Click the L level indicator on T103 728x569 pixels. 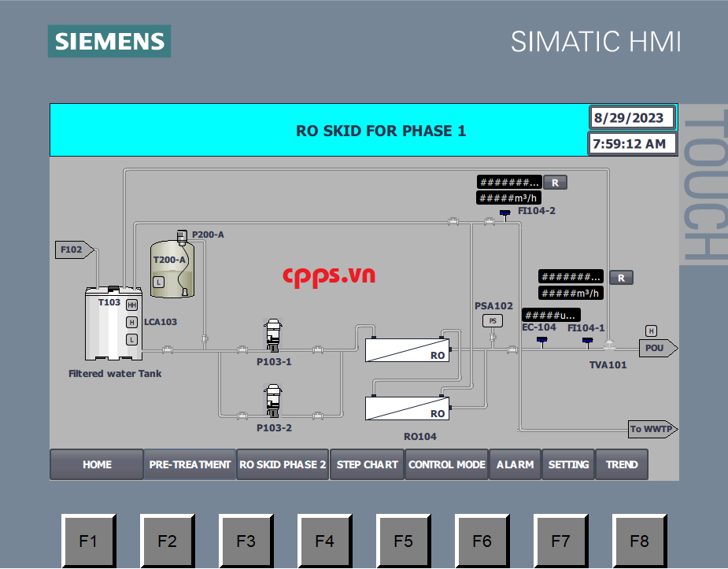pos(131,339)
